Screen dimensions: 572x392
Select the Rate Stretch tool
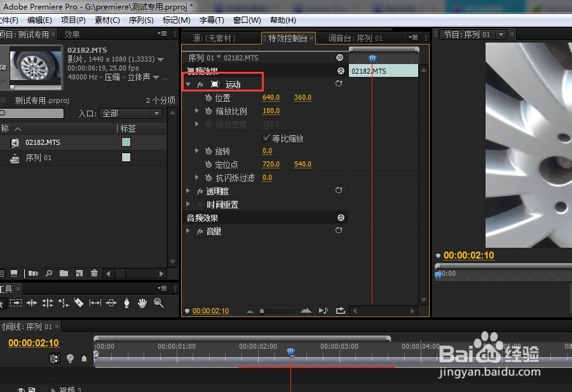(63, 302)
